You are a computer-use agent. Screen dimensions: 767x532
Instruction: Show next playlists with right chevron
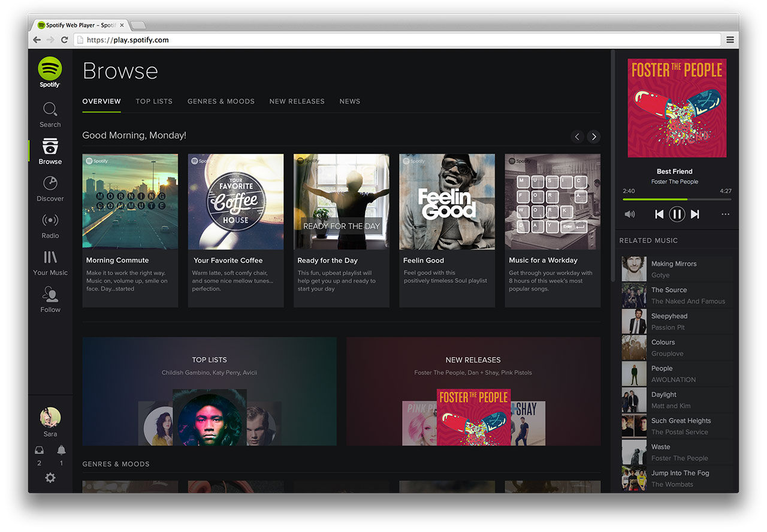coord(594,137)
